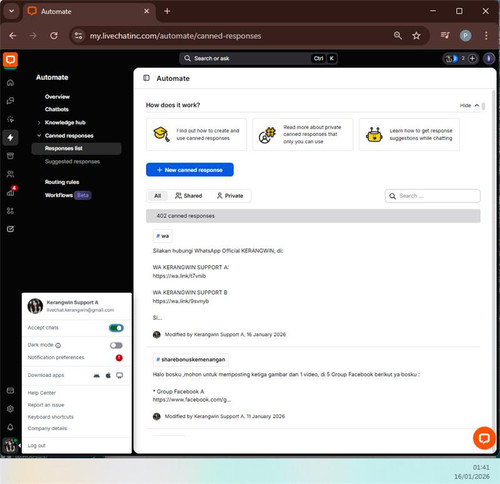
Task: Open card about creating canned responses
Action: (196, 134)
